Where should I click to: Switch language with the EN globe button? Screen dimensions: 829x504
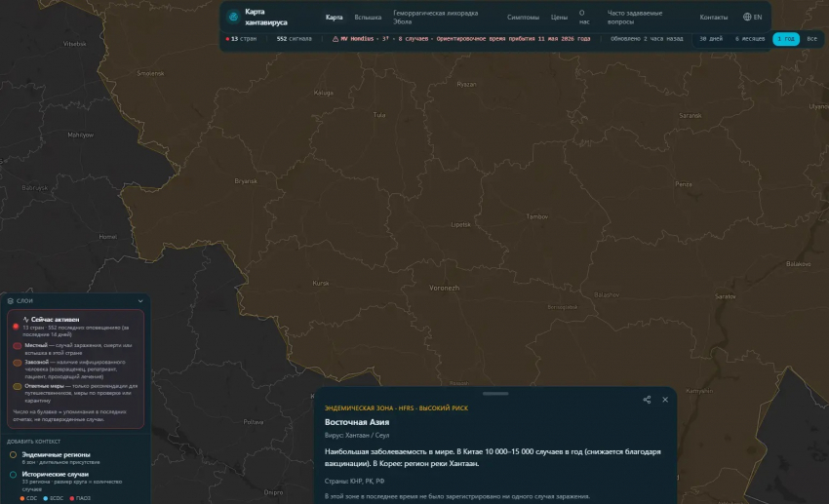point(752,17)
